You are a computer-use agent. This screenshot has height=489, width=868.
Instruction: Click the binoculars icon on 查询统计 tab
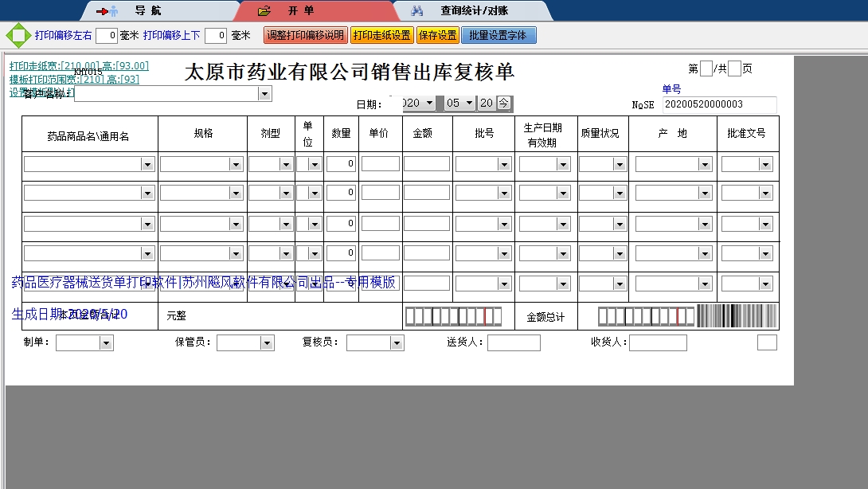[x=416, y=11]
